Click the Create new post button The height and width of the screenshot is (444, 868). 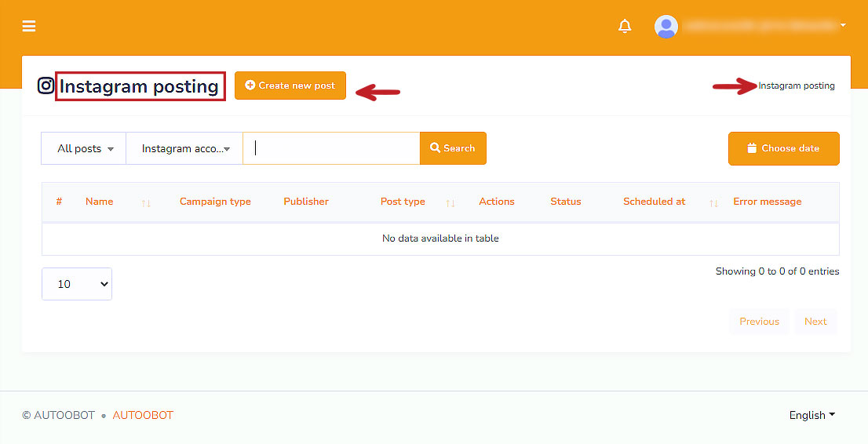point(290,86)
